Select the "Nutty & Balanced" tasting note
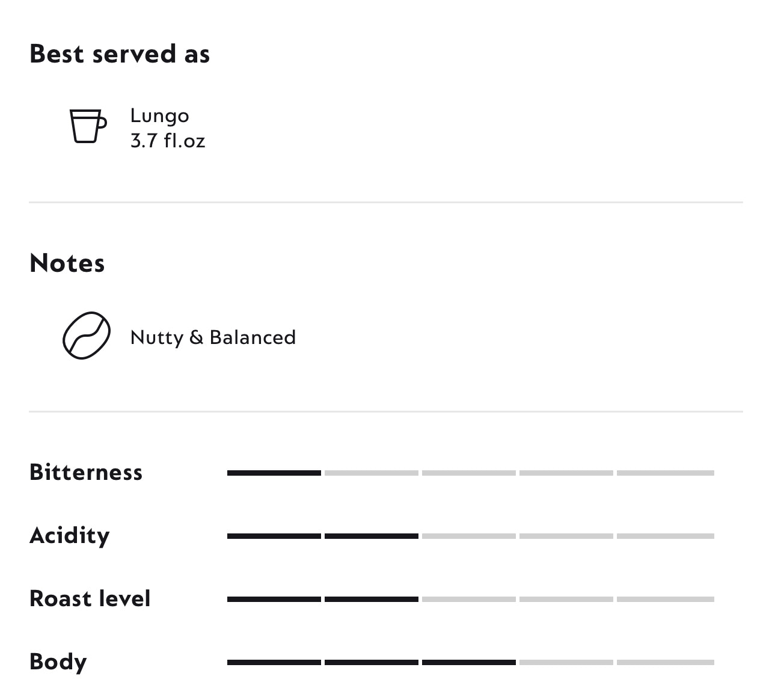772x700 pixels. (213, 337)
